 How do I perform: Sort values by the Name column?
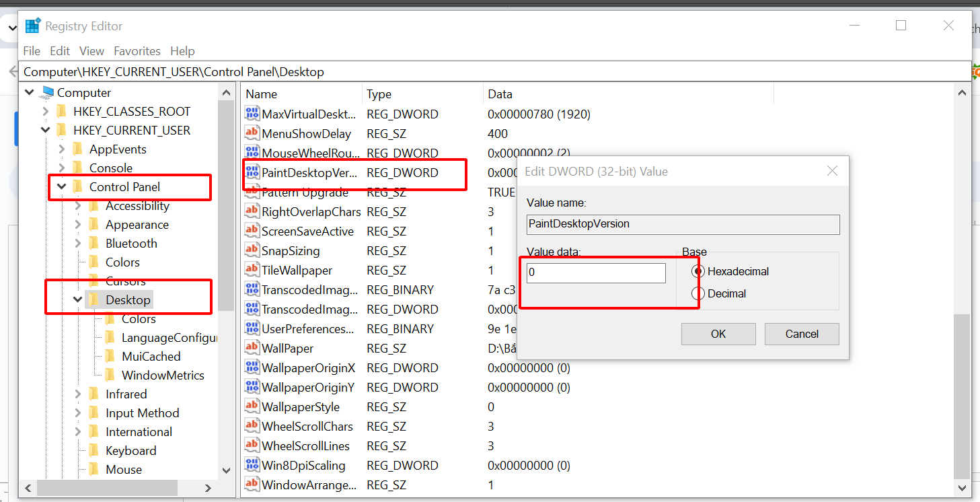tap(301, 94)
